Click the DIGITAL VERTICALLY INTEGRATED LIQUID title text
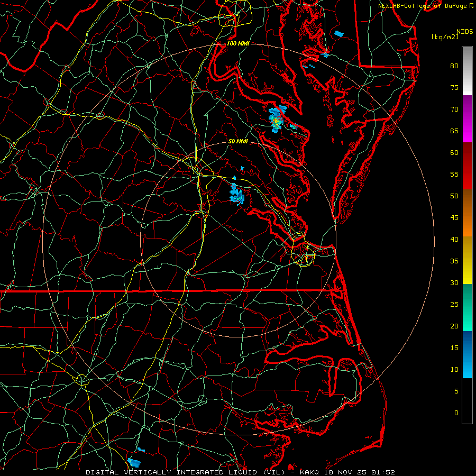476x476 pixels. (171, 472)
